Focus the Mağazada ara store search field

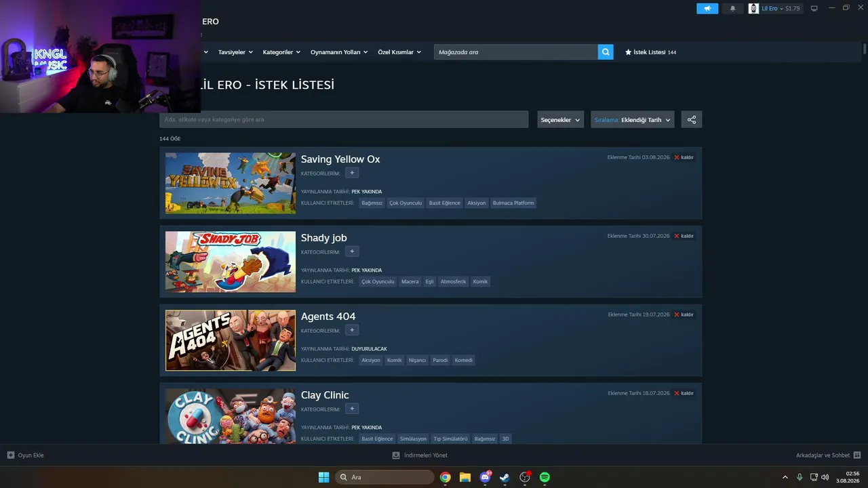coord(516,52)
